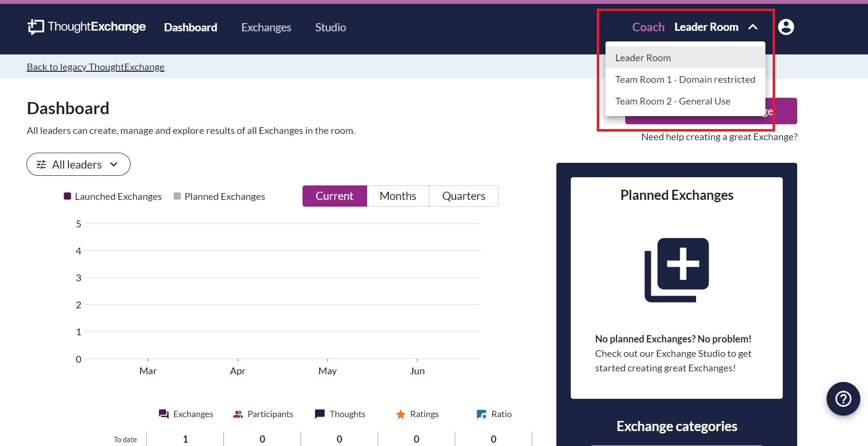Click the Jun axis label
The width and height of the screenshot is (868, 446).
tap(417, 371)
